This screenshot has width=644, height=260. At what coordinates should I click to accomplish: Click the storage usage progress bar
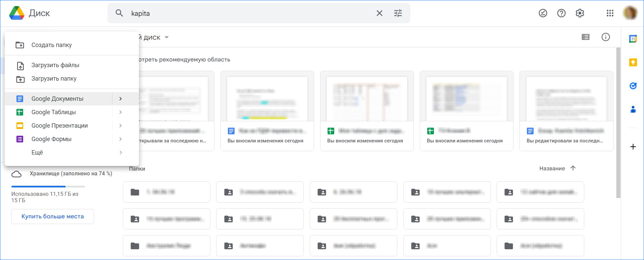(48, 186)
